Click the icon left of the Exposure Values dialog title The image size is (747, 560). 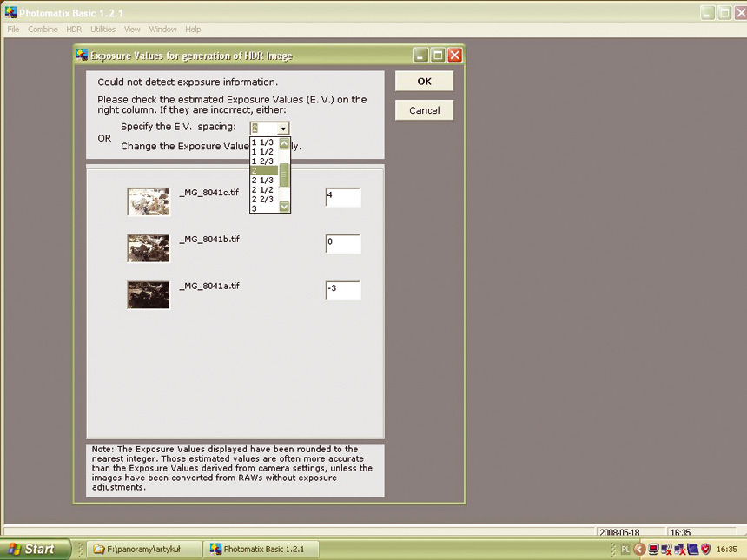82,55
